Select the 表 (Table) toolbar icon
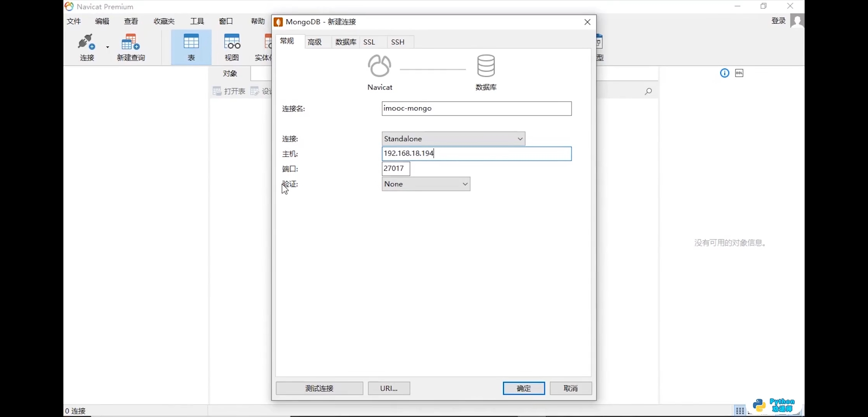Viewport: 868px width, 417px height. coord(191,42)
